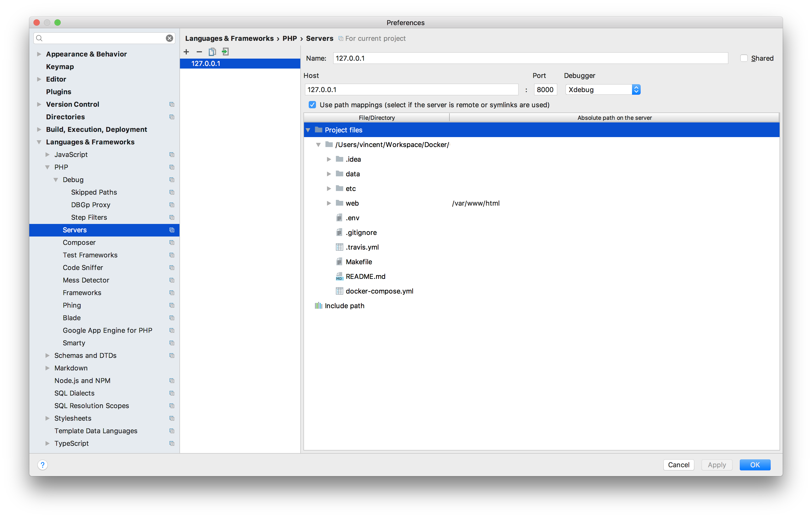Apply the current server settings
Image resolution: width=812 pixels, height=518 pixels.
[x=717, y=465]
